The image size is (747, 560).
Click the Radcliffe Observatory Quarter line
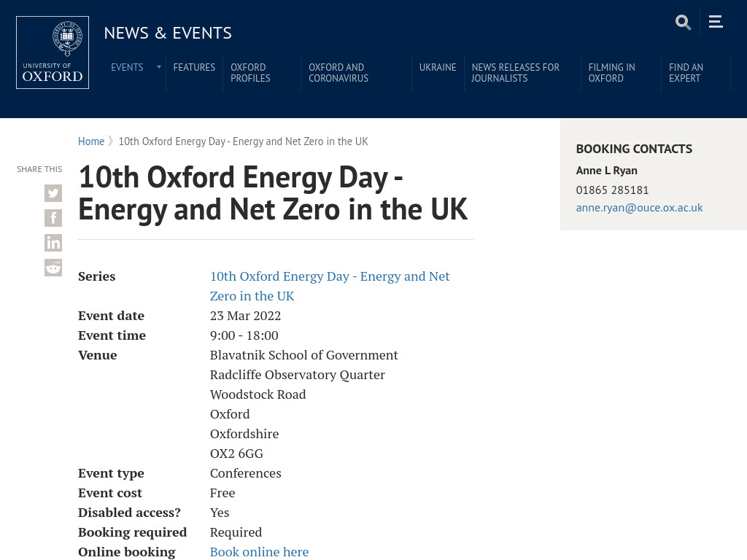[x=298, y=375]
